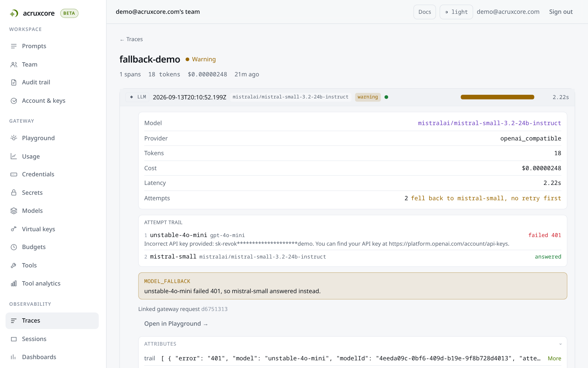Click the Audit trail document icon
Image resolution: width=588 pixels, height=368 pixels.
pos(14,82)
